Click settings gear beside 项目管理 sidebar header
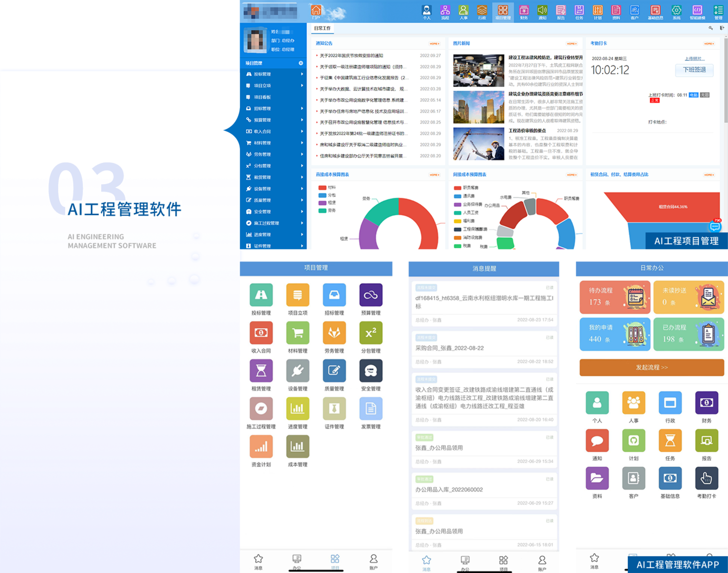The image size is (728, 573). pos(301,63)
